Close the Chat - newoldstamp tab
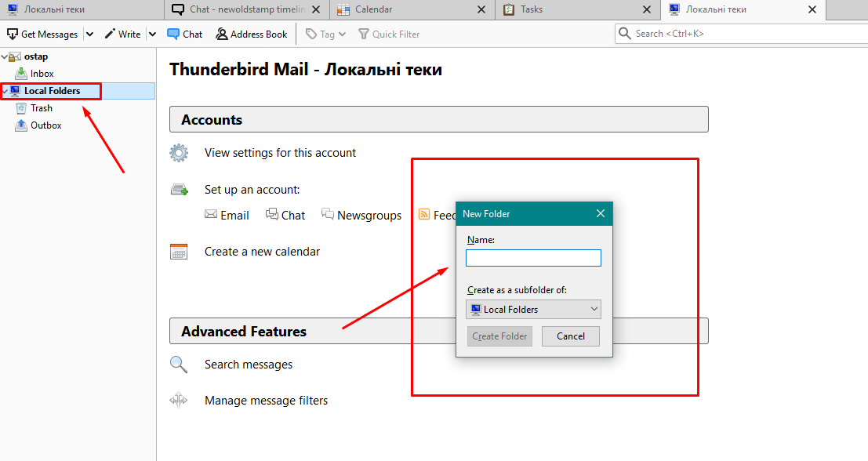This screenshot has height=461, width=868. click(x=316, y=9)
